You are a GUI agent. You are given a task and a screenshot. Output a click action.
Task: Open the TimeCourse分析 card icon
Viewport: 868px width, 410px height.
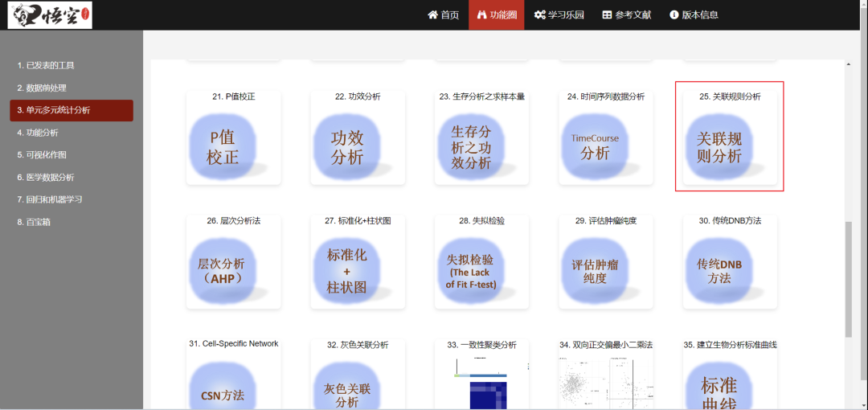(596, 148)
